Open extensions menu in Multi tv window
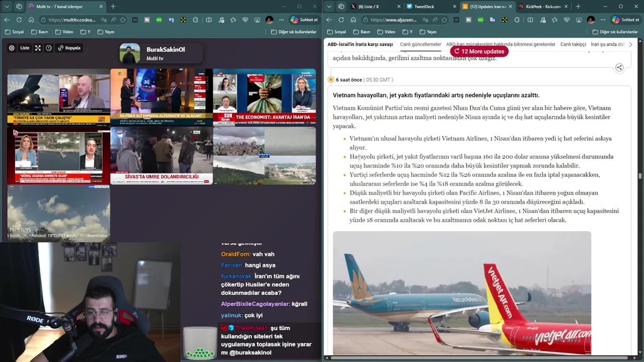This screenshot has height=362, width=644. (195, 20)
